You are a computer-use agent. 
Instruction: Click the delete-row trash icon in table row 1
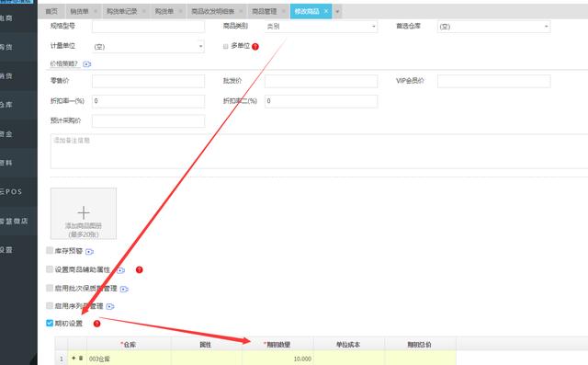81,359
